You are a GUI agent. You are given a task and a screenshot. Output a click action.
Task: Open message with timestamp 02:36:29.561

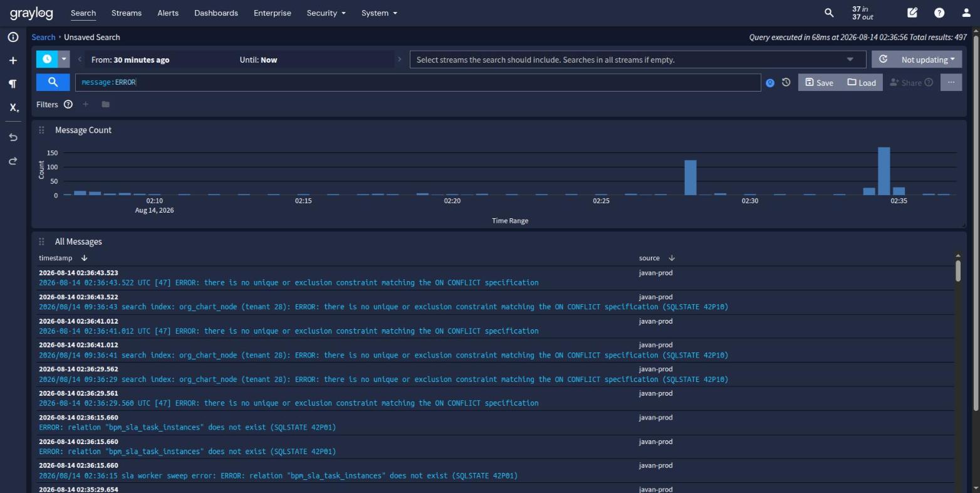click(495, 398)
